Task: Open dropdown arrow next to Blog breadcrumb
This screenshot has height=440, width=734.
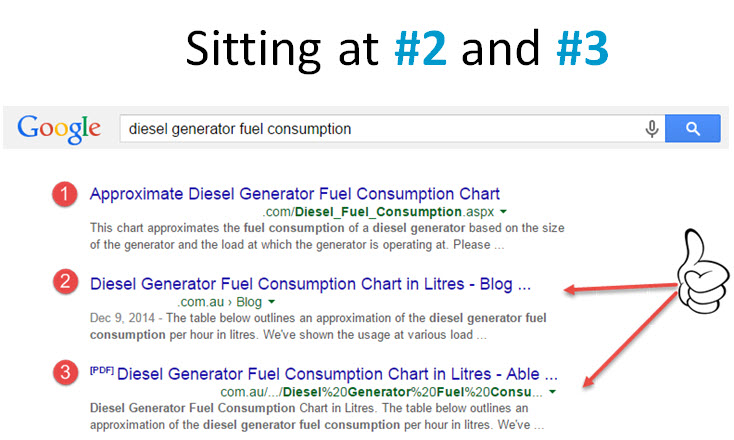Action: [x=272, y=301]
